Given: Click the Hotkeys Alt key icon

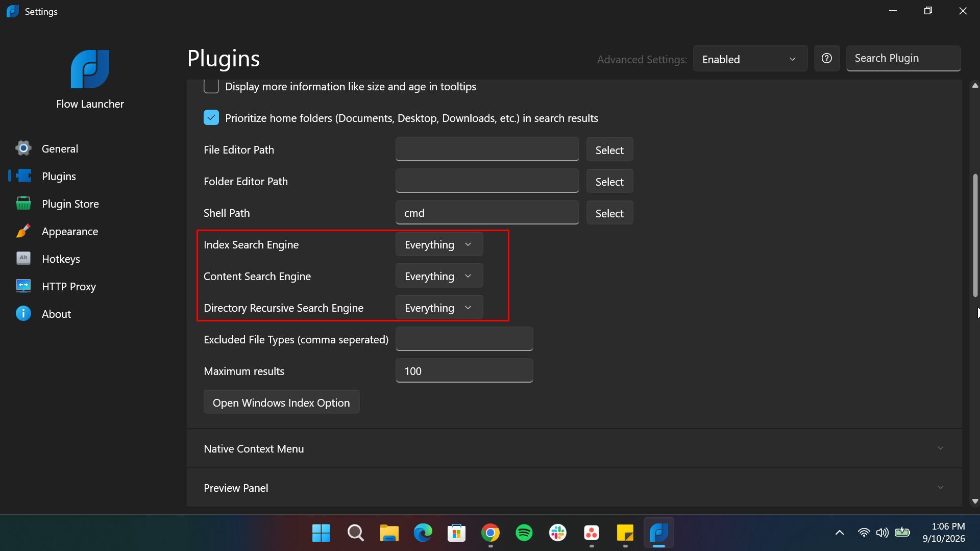Looking at the screenshot, I should click(x=23, y=258).
